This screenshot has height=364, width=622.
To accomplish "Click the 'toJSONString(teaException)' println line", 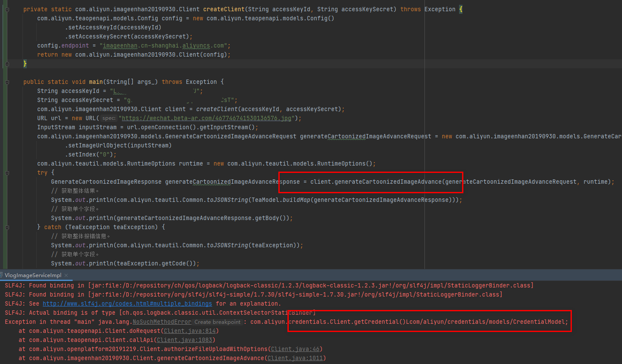I will click(177, 245).
